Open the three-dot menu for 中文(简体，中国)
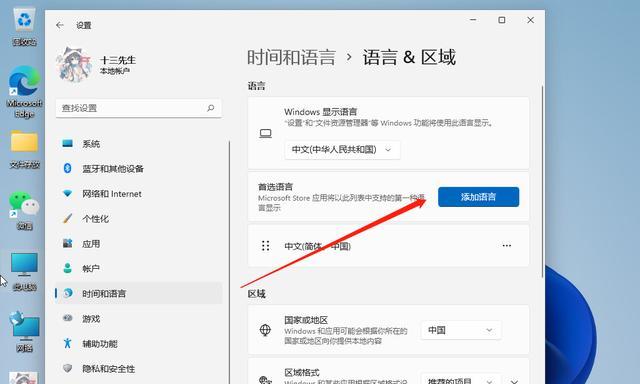640x384 pixels. point(507,246)
